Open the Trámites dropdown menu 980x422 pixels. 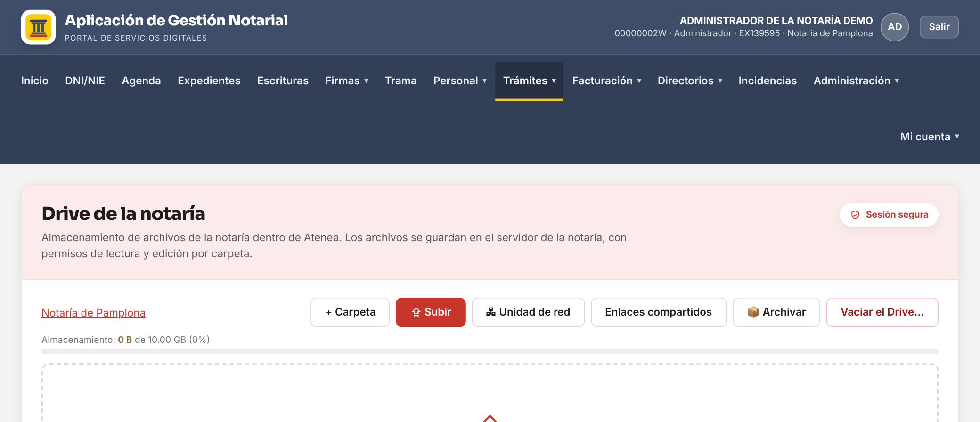click(x=529, y=81)
